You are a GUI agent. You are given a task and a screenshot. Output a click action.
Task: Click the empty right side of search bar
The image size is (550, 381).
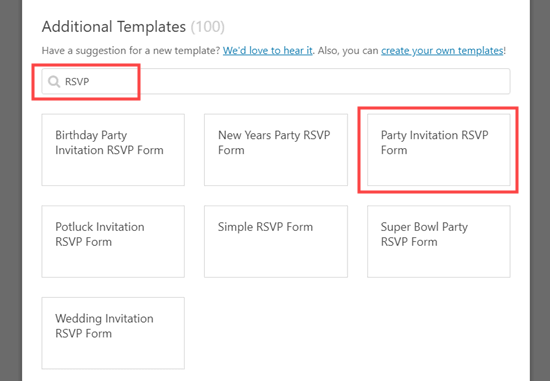tap(324, 81)
